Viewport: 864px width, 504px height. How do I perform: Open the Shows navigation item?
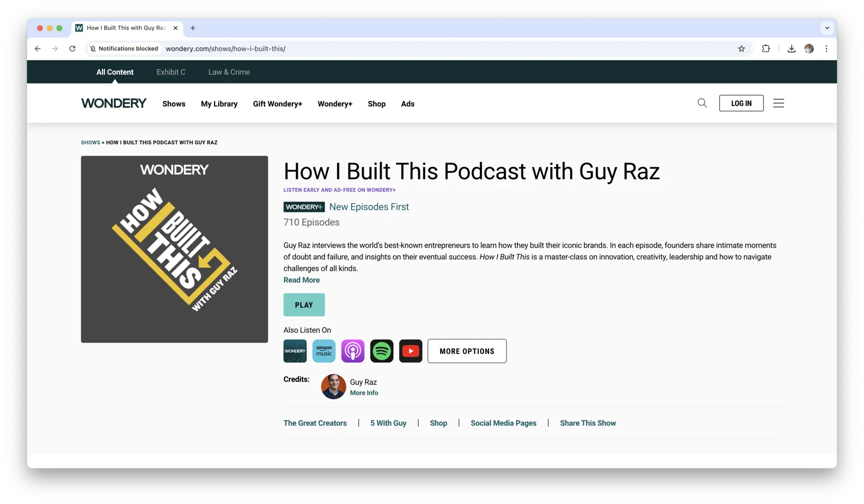point(174,104)
